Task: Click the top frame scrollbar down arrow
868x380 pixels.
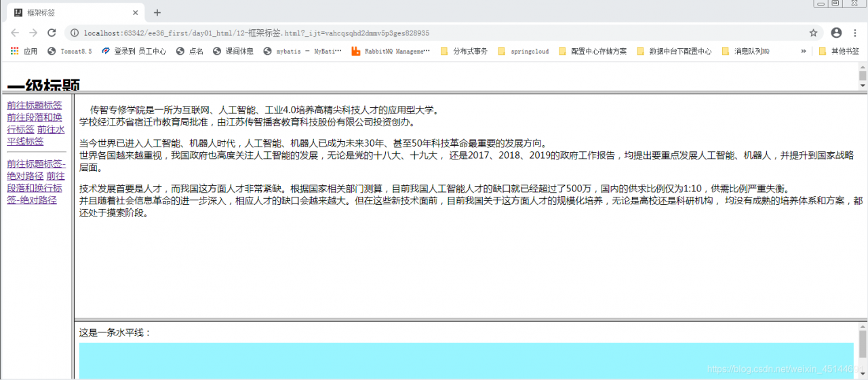Action: tap(863, 85)
